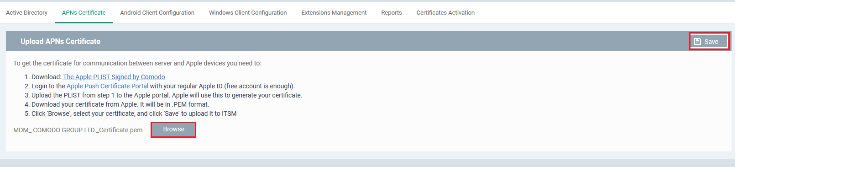Open The Apple PLIST Signed by Comodo link

pos(114,77)
